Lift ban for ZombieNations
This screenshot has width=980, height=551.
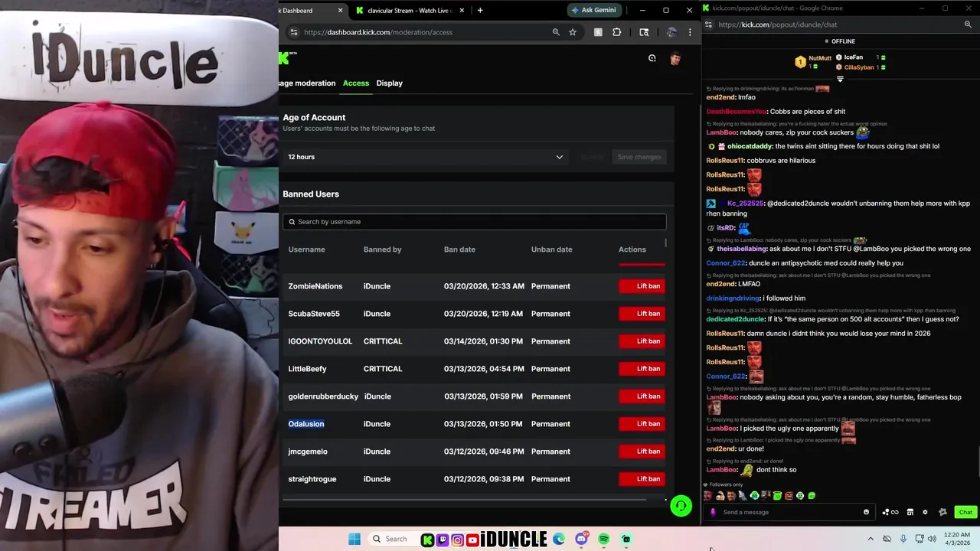click(642, 286)
